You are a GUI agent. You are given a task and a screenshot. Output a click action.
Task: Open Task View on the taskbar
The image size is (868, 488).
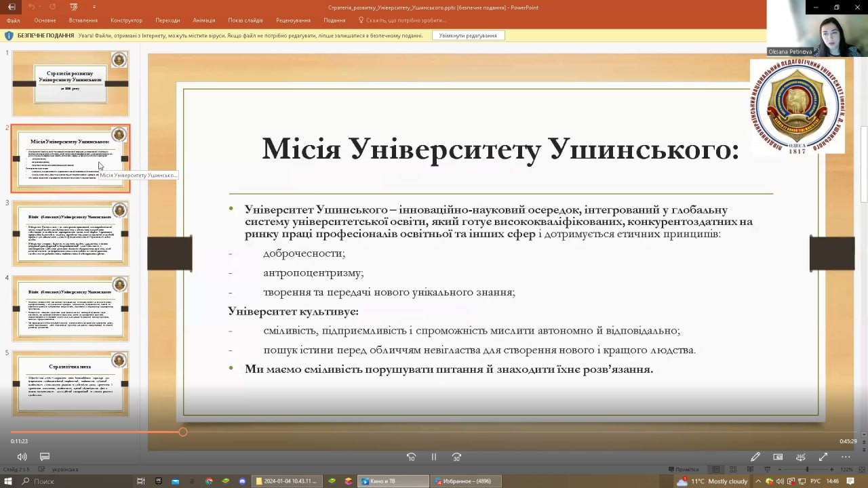(141, 481)
